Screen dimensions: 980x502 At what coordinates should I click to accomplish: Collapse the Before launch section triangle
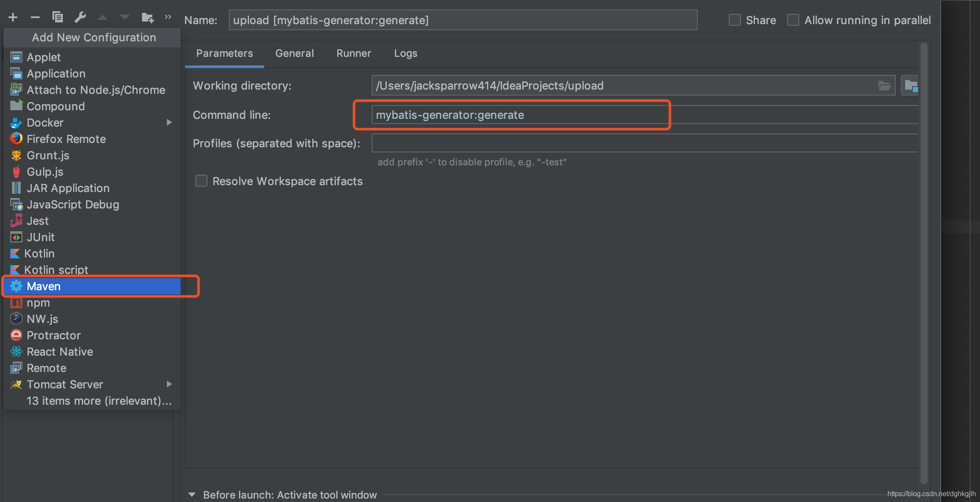click(192, 495)
